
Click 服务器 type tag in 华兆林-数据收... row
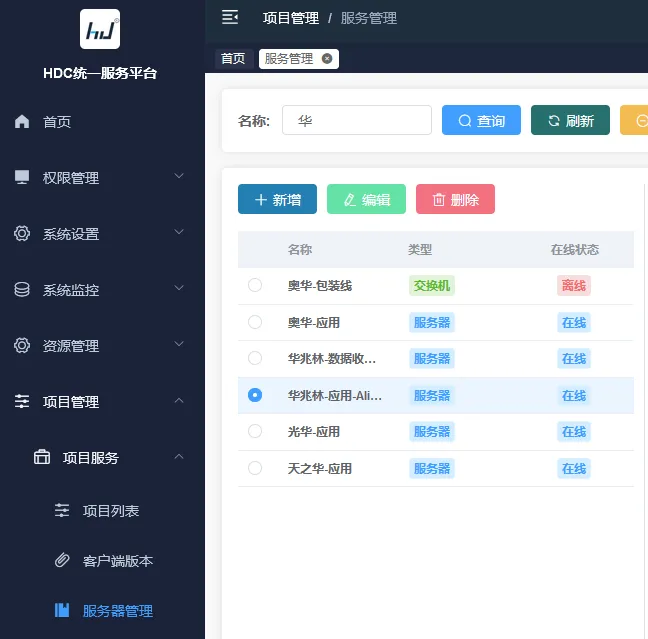432,358
